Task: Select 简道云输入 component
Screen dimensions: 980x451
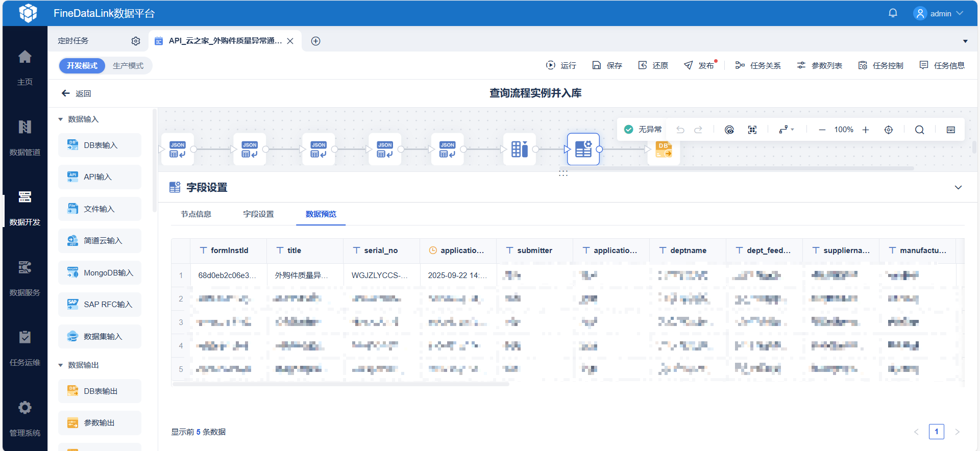Action: [100, 241]
